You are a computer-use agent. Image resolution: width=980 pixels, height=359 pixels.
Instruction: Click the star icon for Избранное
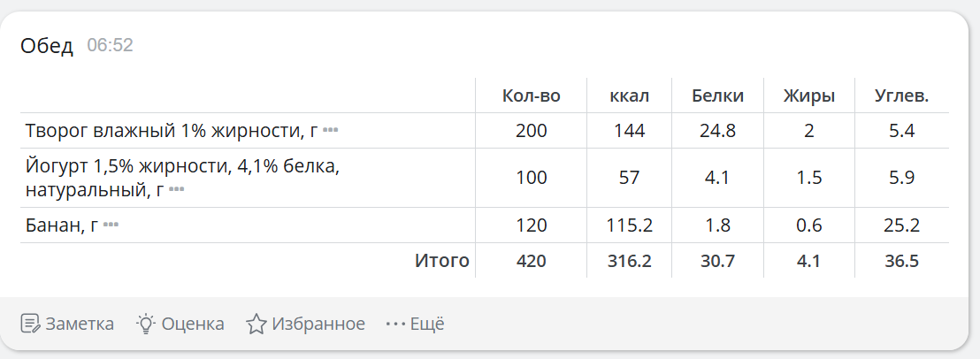coord(256,325)
